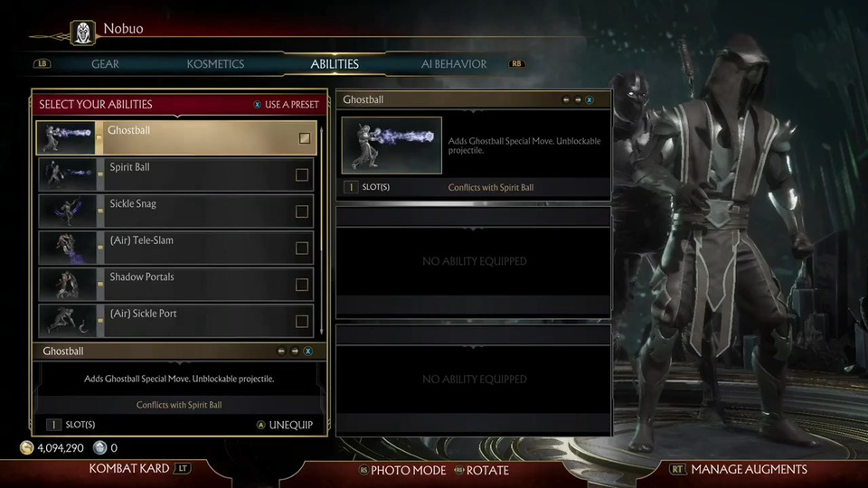Click the RT Manage Augments icon
Viewport: 868px width, 488px height.
[677, 469]
